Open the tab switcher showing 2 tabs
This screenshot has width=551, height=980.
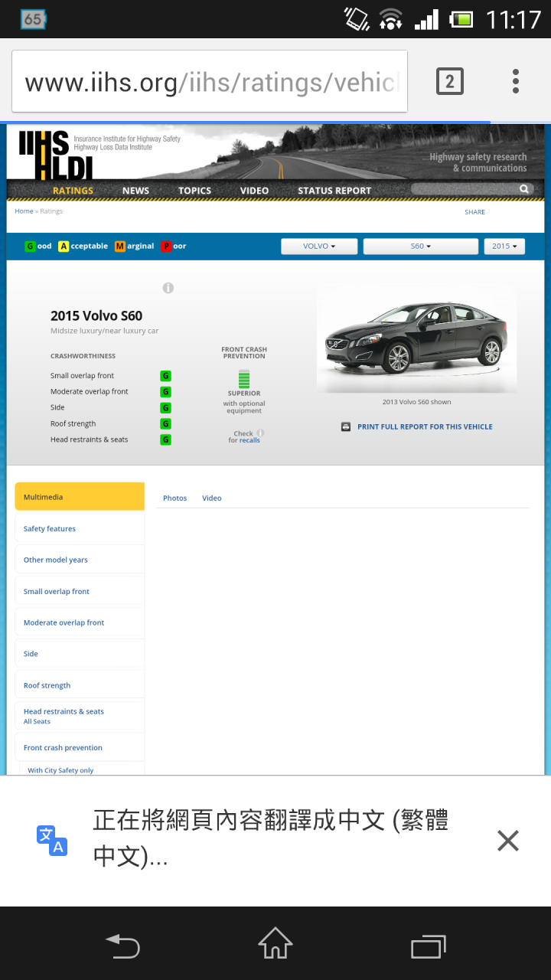(450, 81)
